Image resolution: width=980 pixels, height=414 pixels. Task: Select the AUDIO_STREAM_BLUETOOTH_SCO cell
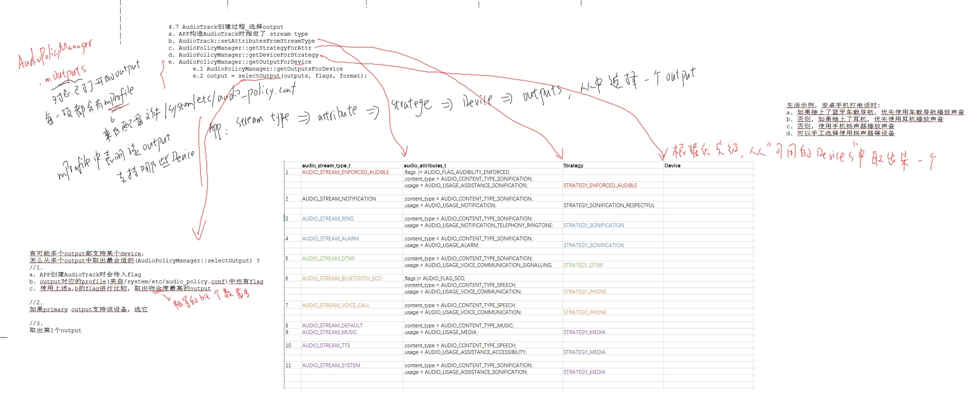click(342, 278)
